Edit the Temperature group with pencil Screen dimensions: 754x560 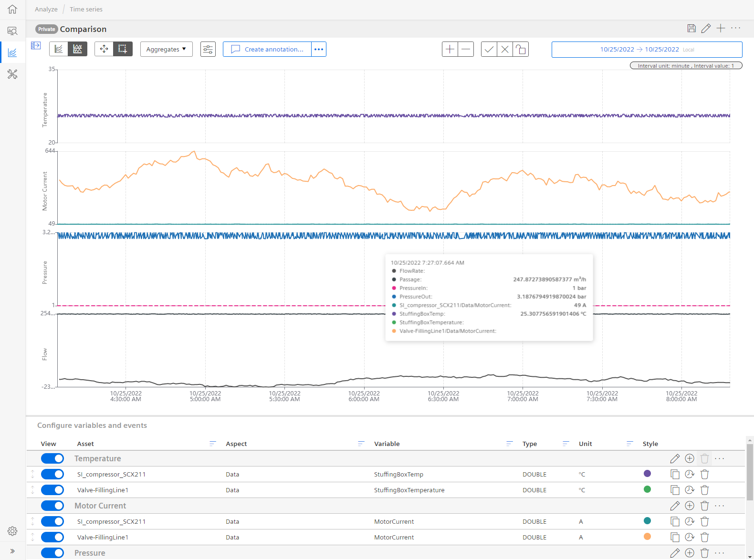click(x=675, y=458)
